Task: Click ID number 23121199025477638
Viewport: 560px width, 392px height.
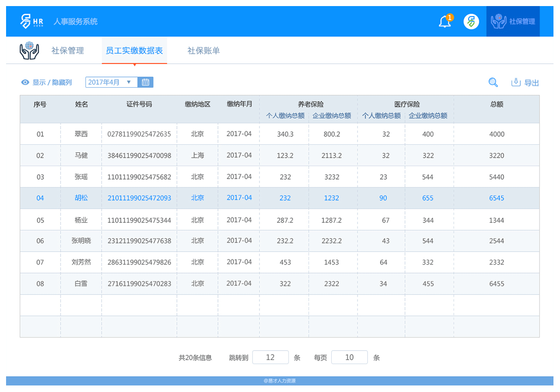Action: click(x=139, y=241)
